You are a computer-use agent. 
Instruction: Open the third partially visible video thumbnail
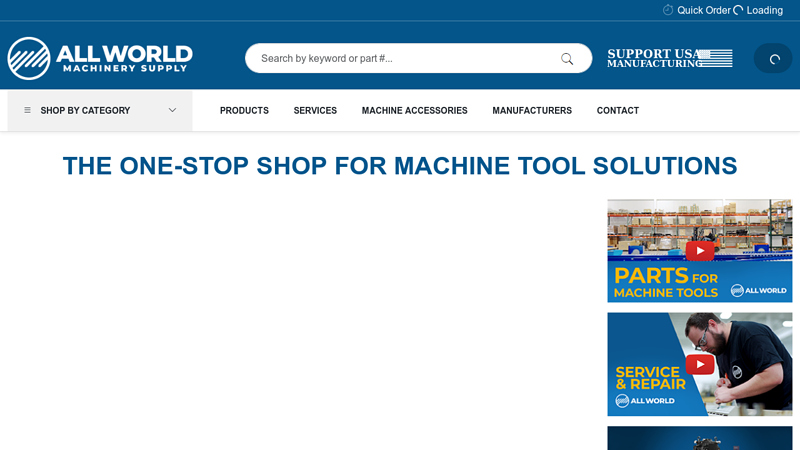700,438
